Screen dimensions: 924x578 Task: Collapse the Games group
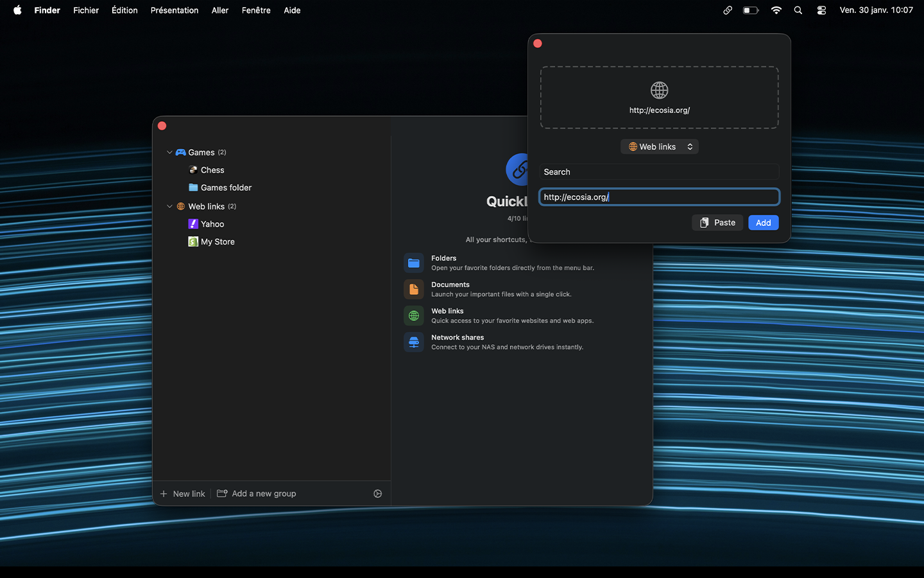[x=169, y=152]
